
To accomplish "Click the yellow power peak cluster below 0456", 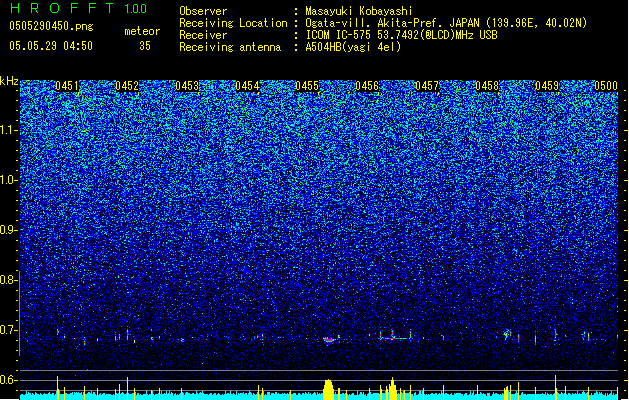I will click(391, 389).
